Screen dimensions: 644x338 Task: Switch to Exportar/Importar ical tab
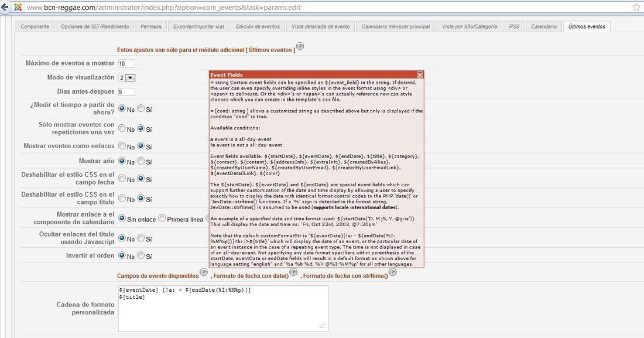(x=199, y=26)
